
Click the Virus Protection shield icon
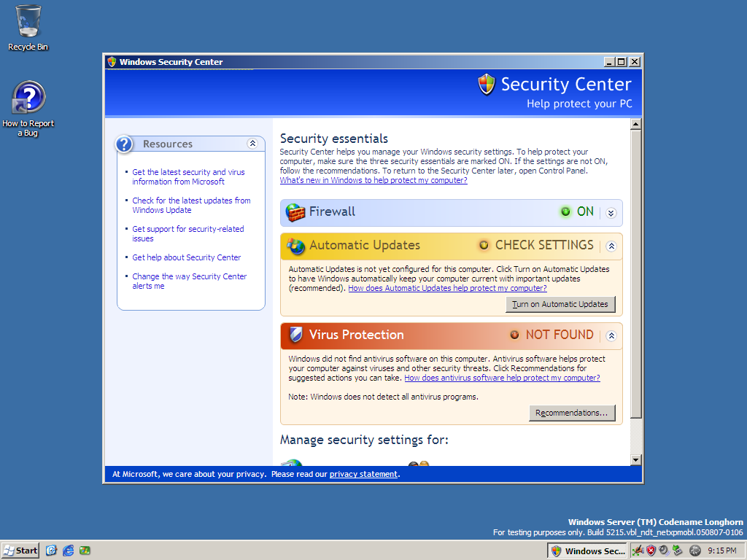tap(296, 335)
